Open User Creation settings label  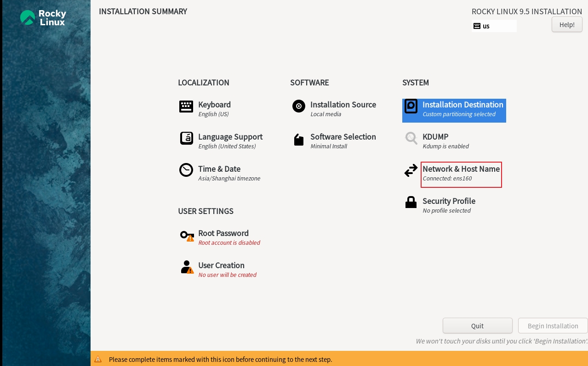221,265
